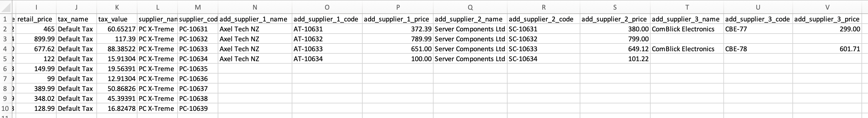Select column V header
Image resolution: width=868 pixels, height=118 pixels.
pyautogui.click(x=827, y=7)
